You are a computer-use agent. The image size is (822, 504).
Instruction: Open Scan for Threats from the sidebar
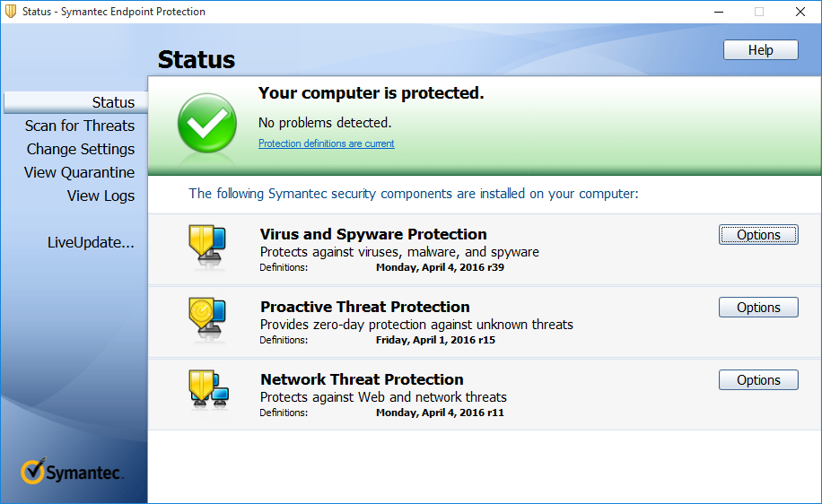(80, 126)
